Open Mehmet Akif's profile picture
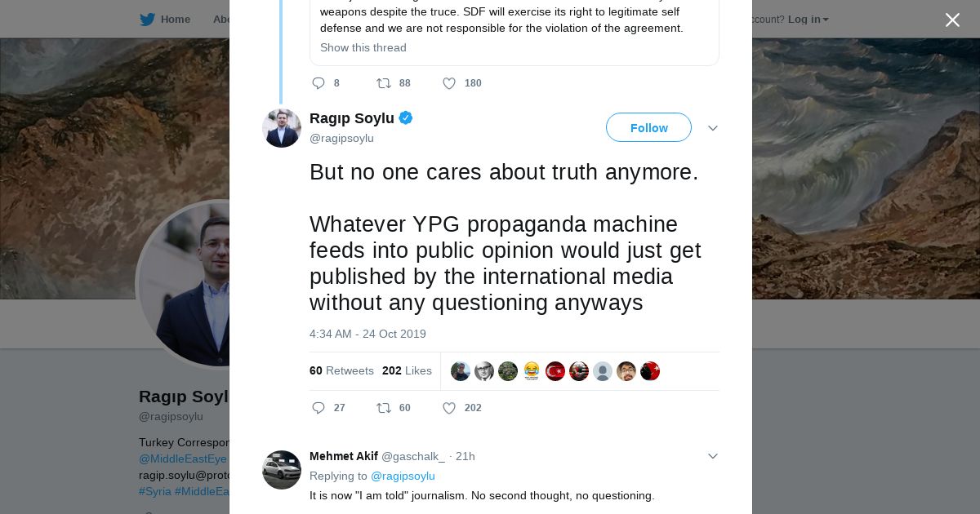 tap(282, 470)
